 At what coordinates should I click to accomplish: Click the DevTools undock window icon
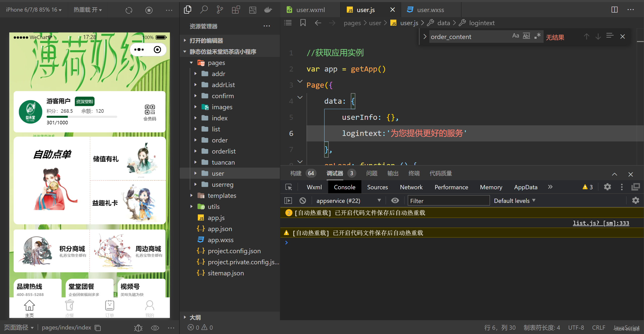pyautogui.click(x=636, y=187)
